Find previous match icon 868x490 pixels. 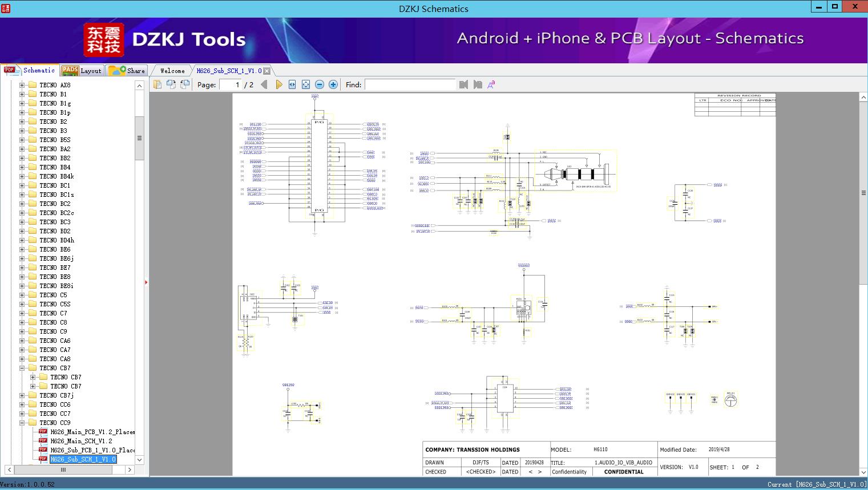coord(463,84)
